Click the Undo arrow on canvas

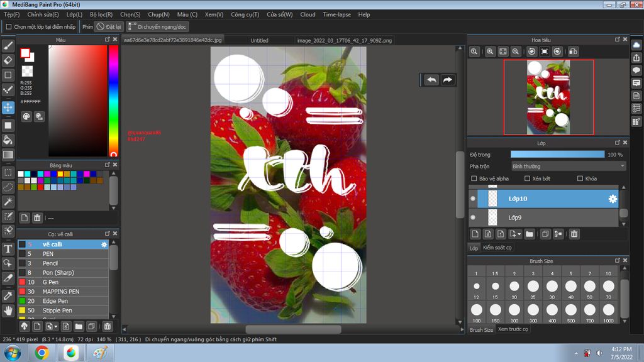click(431, 80)
